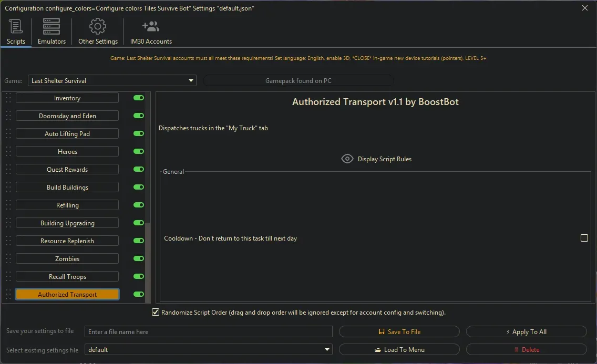Toggle the Quest Rewards switch
The height and width of the screenshot is (364, 597).
[139, 169]
